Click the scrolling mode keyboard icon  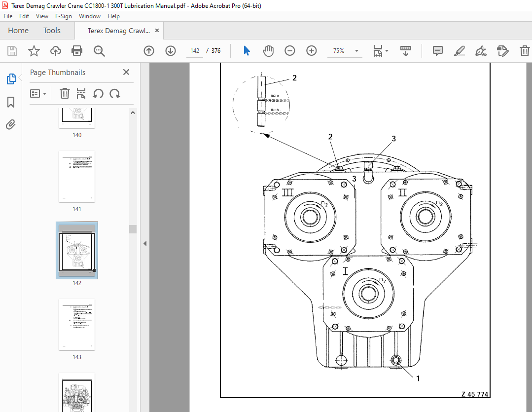coord(405,51)
